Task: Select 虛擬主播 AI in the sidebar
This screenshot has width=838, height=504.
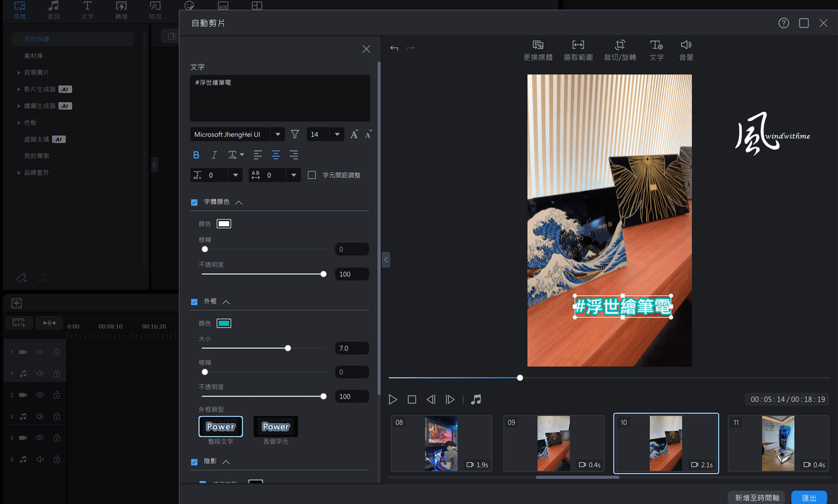Action: (x=45, y=139)
